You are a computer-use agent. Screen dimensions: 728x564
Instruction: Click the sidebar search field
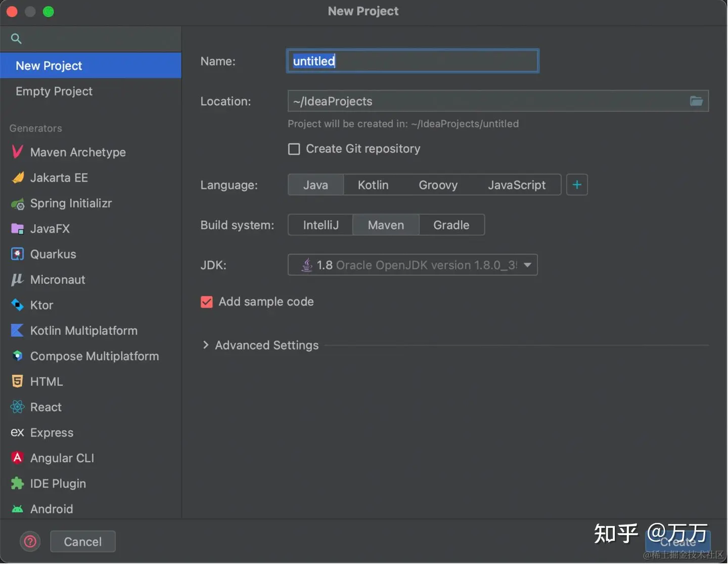[x=90, y=38]
